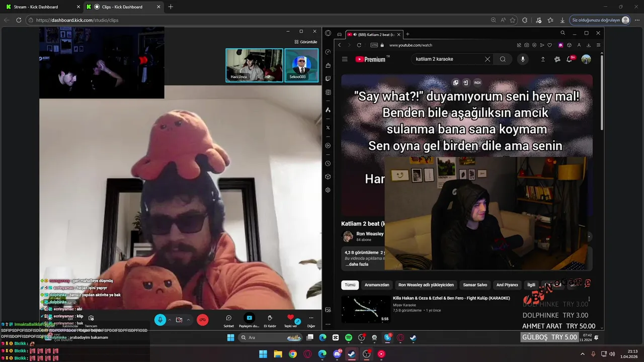Add Kick page to favorites star
This screenshot has height=362, width=644.
pyautogui.click(x=513, y=20)
